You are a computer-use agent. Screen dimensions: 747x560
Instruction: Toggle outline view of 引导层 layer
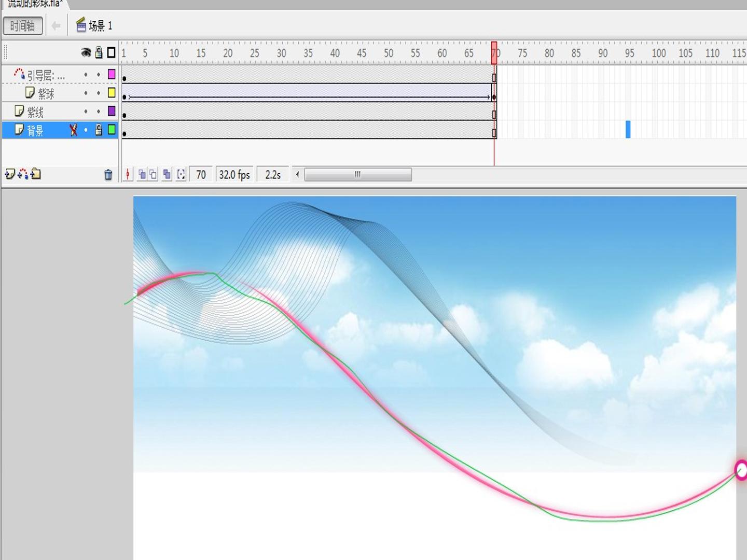112,75
